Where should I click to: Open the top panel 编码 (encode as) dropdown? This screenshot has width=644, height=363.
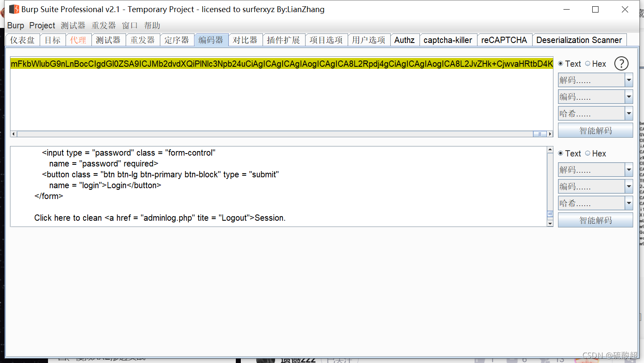[595, 97]
